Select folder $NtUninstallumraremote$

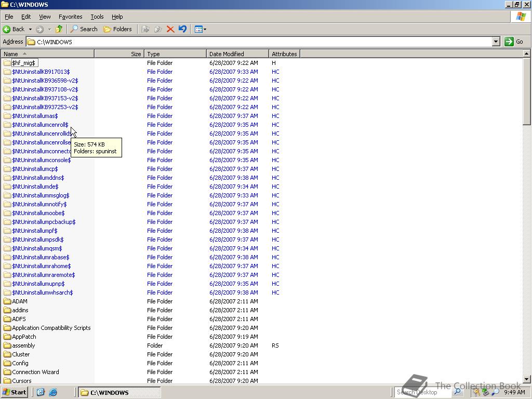click(44, 274)
